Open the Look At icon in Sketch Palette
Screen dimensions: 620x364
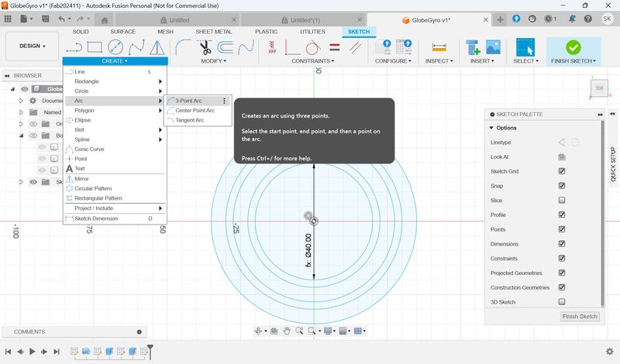click(x=561, y=157)
